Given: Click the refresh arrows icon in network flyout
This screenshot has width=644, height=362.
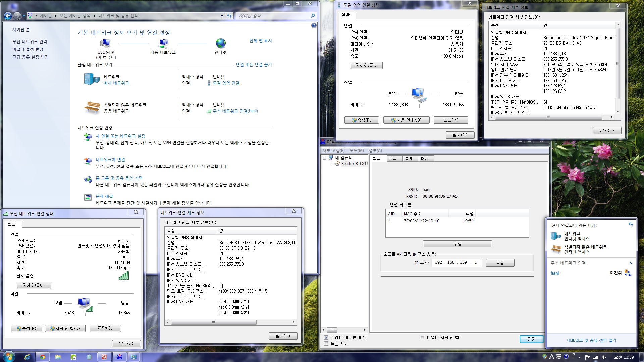Looking at the screenshot, I should [631, 224].
